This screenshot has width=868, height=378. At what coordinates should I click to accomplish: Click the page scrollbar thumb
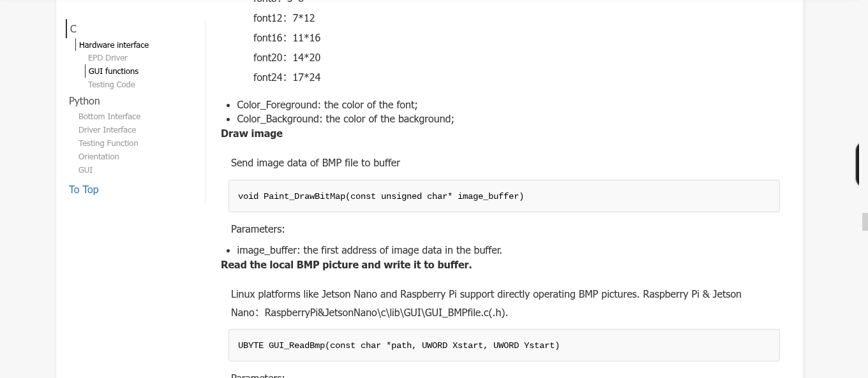click(x=865, y=222)
